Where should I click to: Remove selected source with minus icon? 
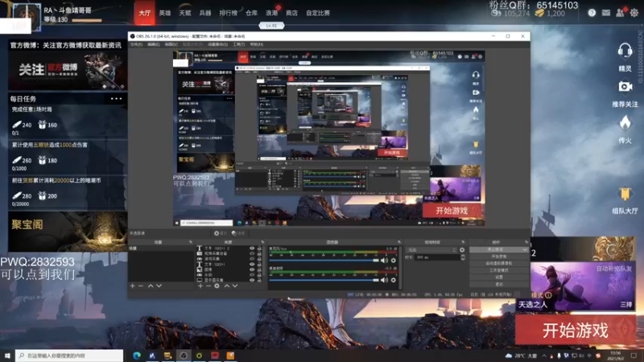[208, 286]
